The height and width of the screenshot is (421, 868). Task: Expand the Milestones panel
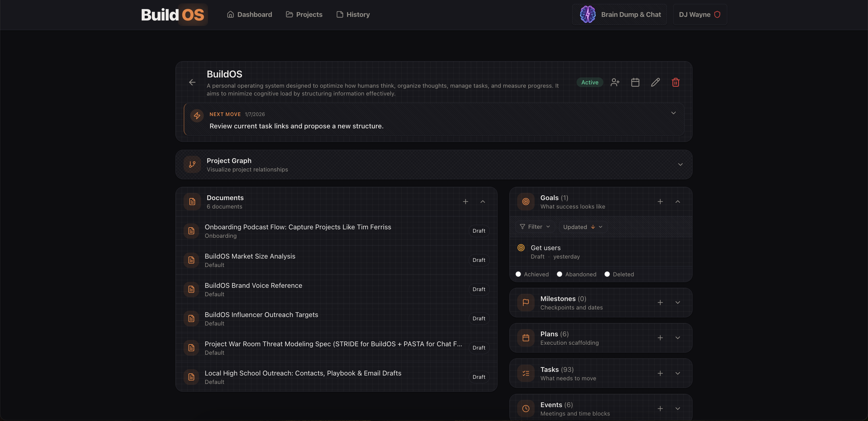677,303
